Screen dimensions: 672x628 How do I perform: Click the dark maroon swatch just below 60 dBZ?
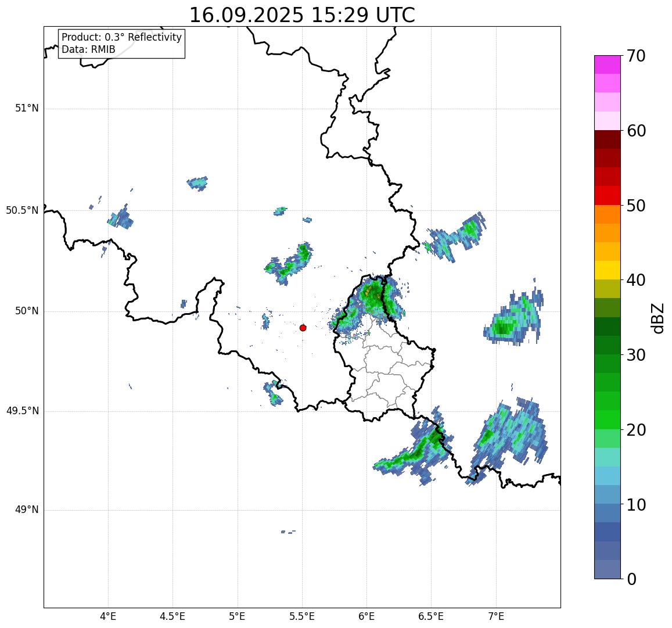[x=608, y=140]
